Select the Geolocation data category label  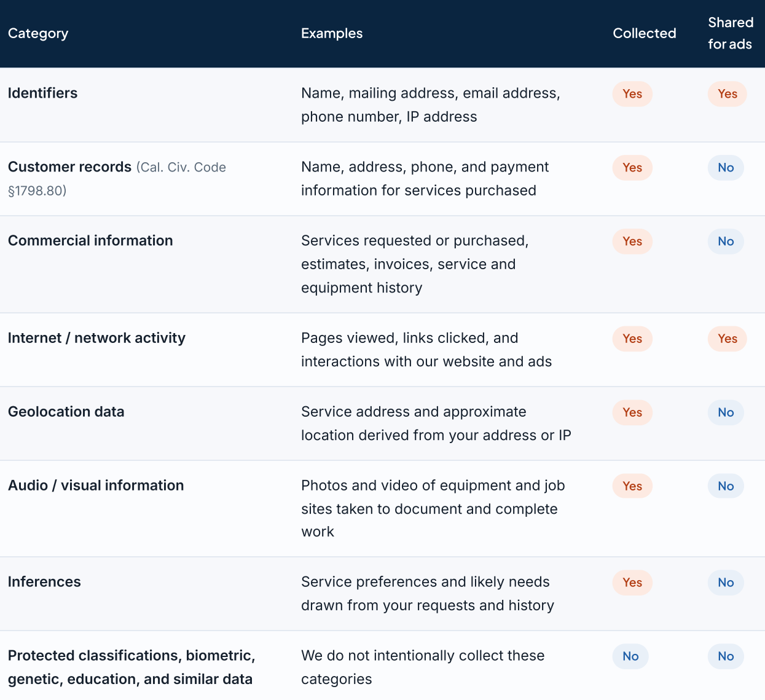[66, 412]
